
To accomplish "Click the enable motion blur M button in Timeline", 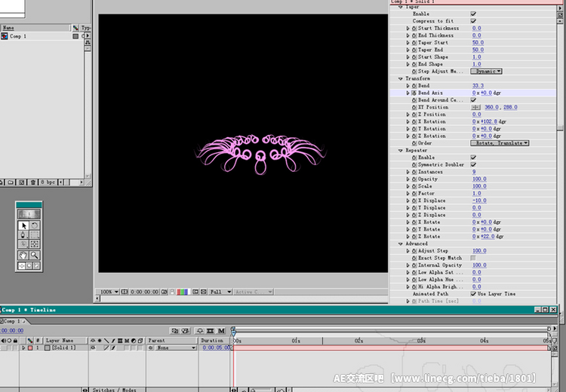I will click(x=221, y=331).
